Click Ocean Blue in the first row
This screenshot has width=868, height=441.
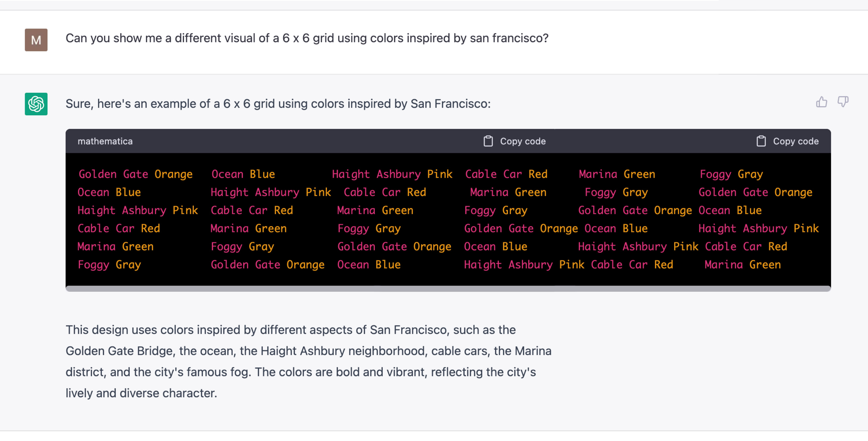click(243, 174)
